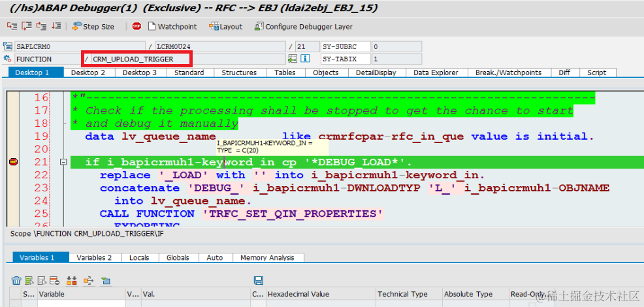Switch to Desktop 2 tab
The height and width of the screenshot is (307, 644).
coord(88,73)
